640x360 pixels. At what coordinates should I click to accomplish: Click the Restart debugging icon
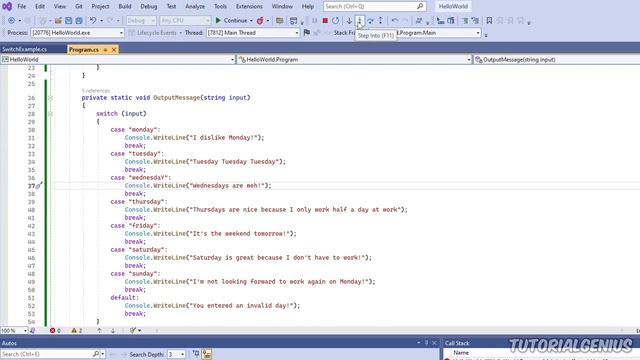pos(336,20)
